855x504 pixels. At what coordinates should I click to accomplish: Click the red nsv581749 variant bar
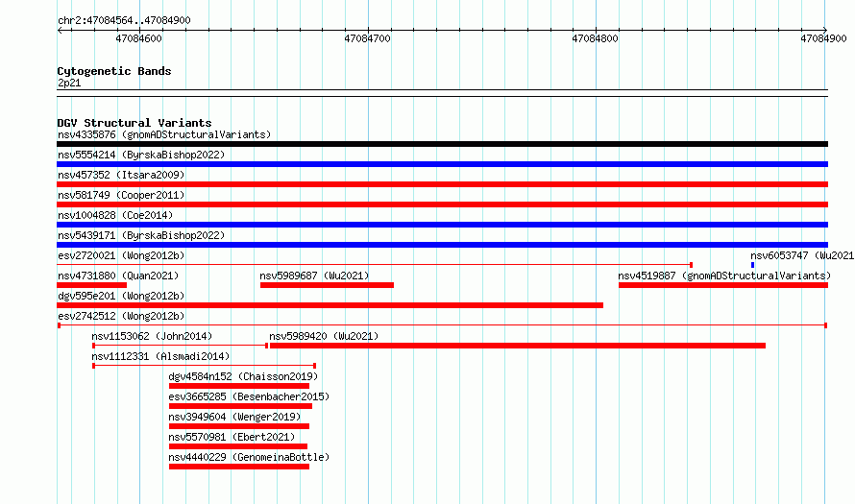(442, 204)
